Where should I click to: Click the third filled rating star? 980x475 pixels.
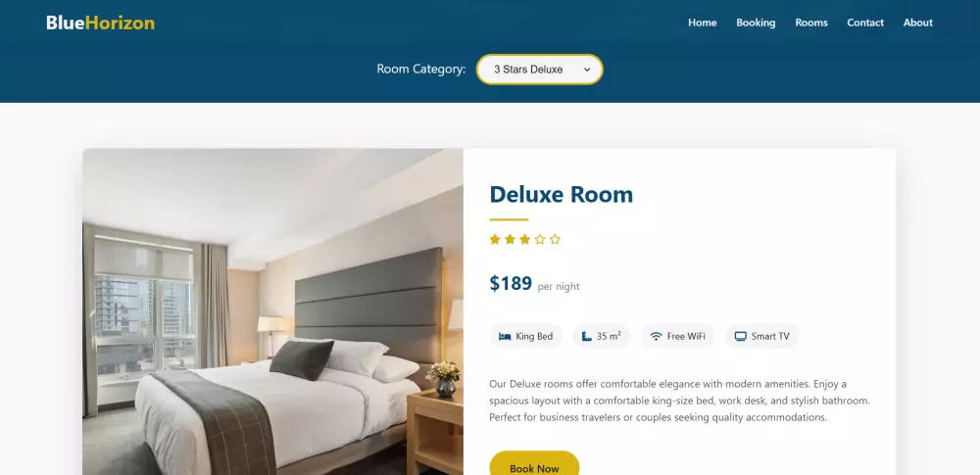point(525,239)
